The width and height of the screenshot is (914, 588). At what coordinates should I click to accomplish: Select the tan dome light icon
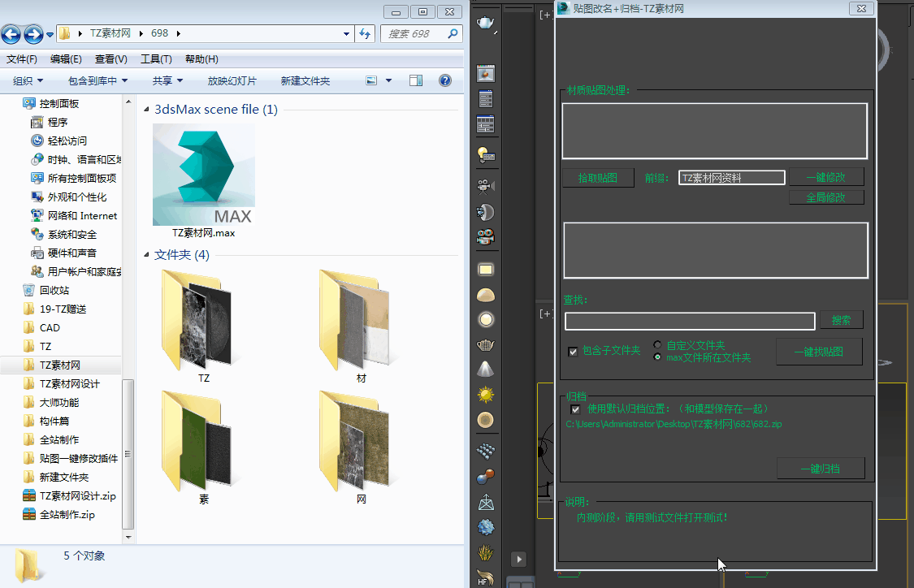click(x=486, y=296)
